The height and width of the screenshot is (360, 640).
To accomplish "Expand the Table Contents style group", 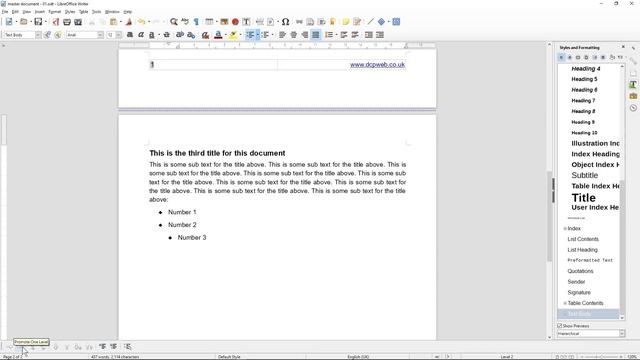I will pos(565,303).
